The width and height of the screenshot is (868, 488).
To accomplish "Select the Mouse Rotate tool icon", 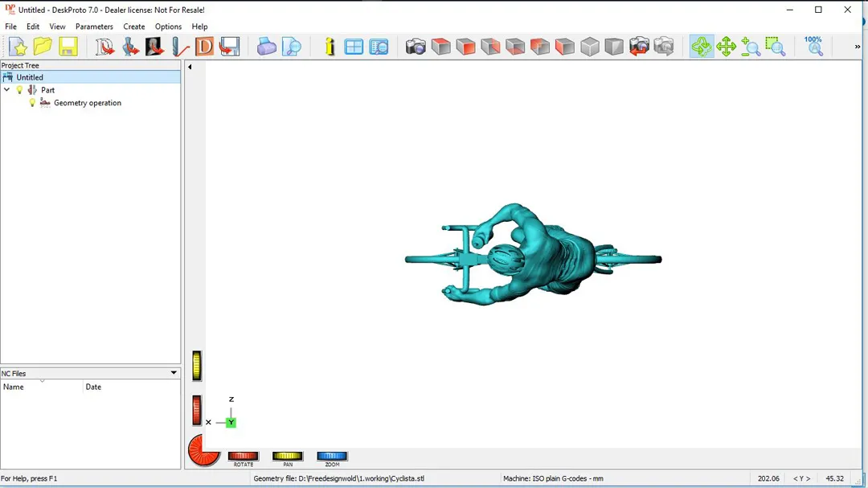I will click(x=702, y=47).
